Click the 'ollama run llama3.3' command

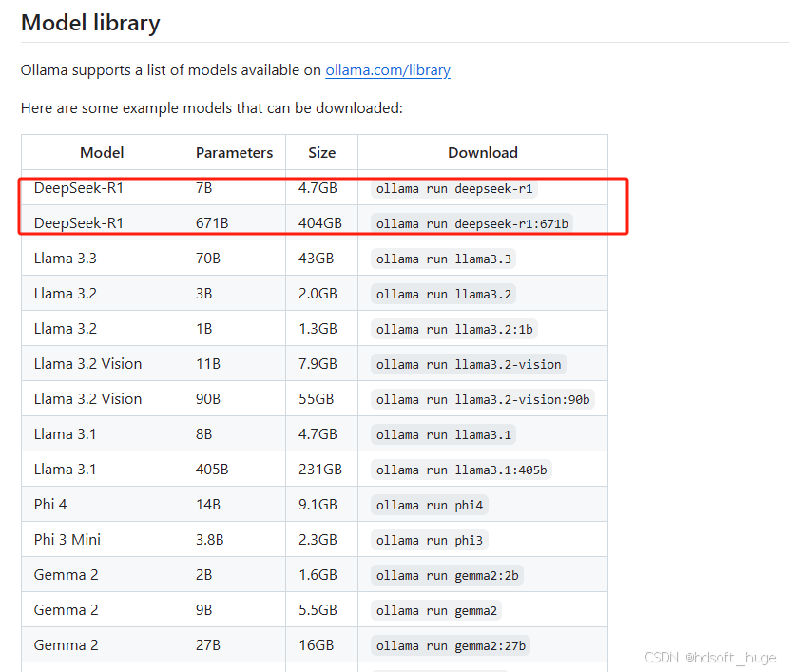443,259
